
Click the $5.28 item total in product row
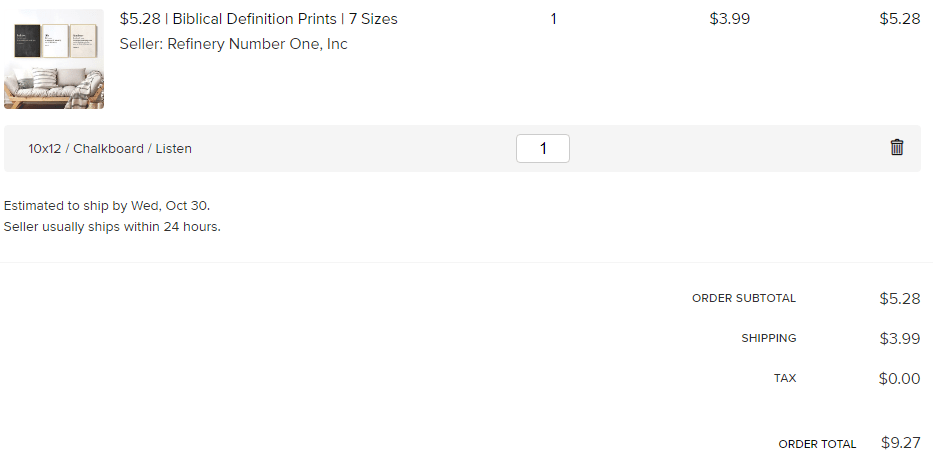point(900,19)
